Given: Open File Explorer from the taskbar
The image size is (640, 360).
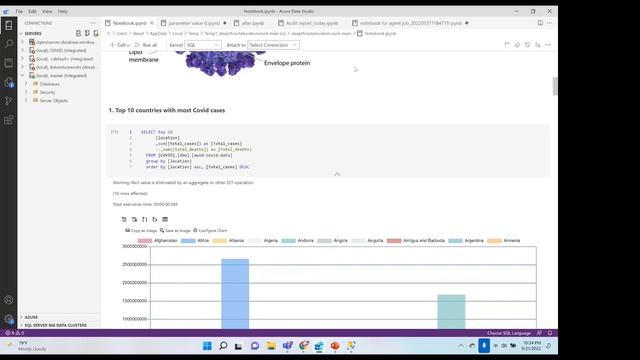Looking at the screenshot, I should tap(271, 346).
